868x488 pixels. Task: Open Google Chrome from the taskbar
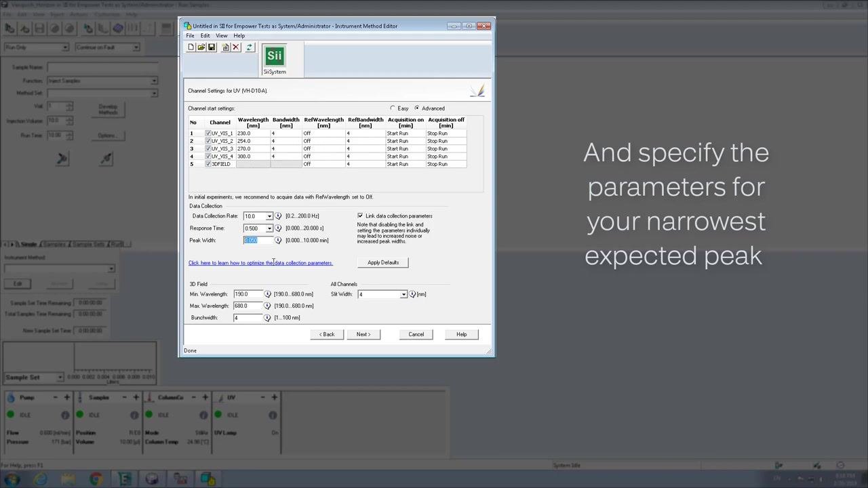[x=96, y=479]
